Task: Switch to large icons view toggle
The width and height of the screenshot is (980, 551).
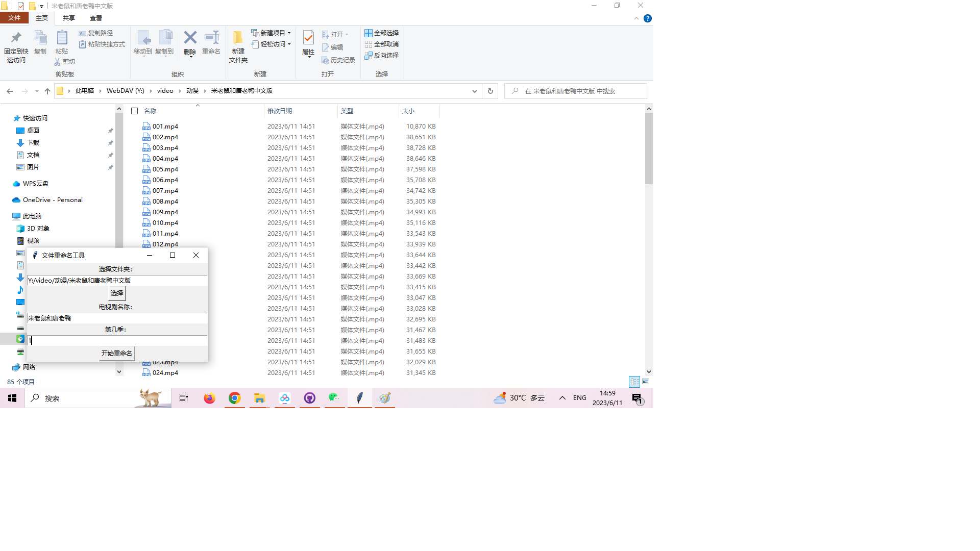Action: coord(646,382)
